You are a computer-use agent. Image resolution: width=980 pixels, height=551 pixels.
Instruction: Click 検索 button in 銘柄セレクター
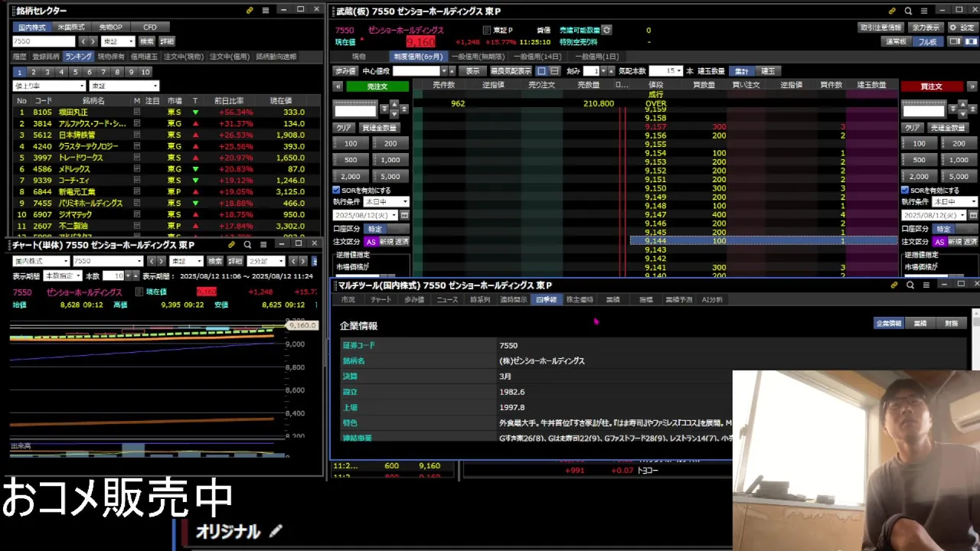(x=146, y=41)
